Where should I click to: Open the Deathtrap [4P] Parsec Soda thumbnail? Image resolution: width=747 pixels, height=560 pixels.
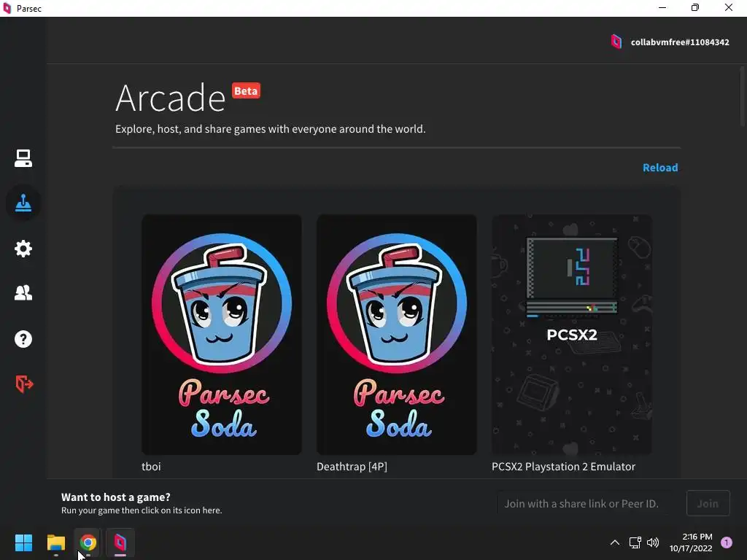click(396, 334)
